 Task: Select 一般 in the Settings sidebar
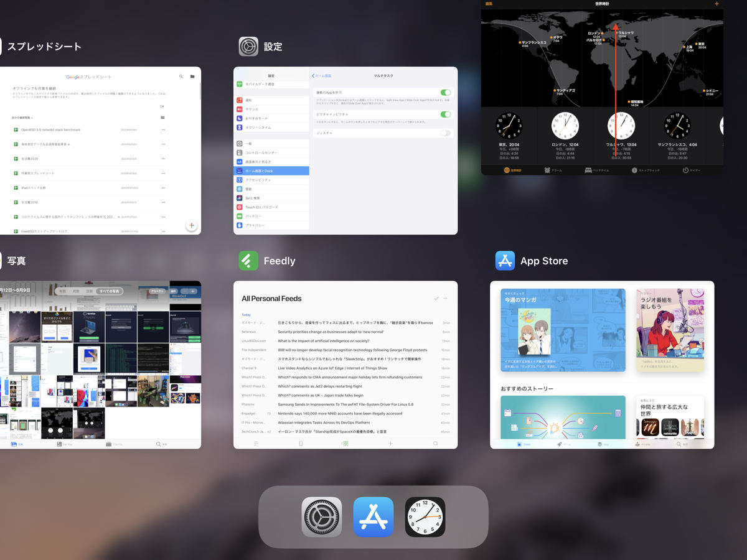[x=271, y=144]
